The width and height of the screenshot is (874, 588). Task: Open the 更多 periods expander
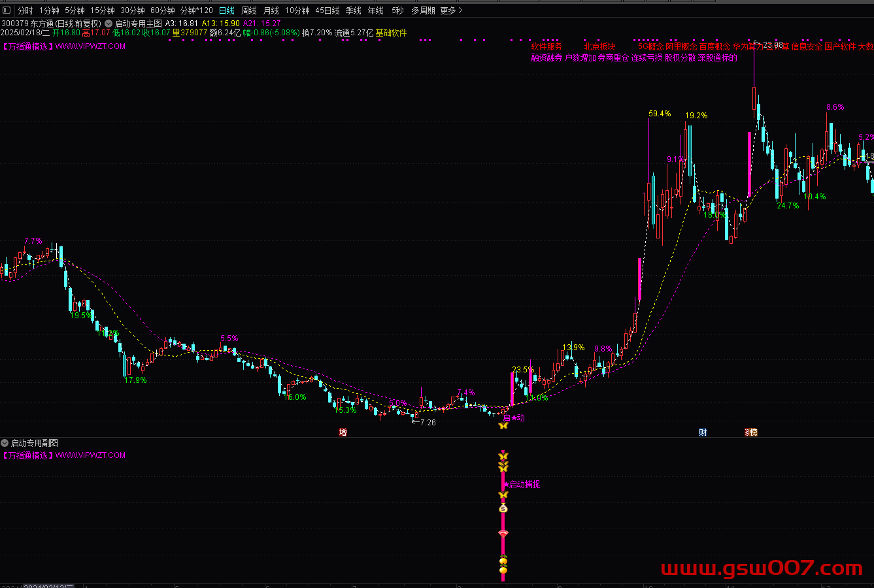(x=451, y=10)
